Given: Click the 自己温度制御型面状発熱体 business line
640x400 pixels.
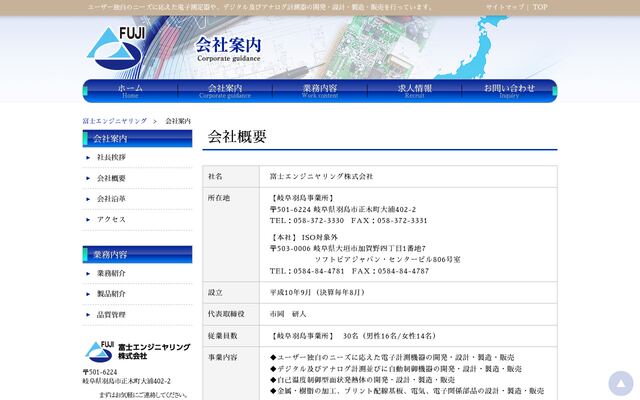Looking at the screenshot, I should 362,380.
